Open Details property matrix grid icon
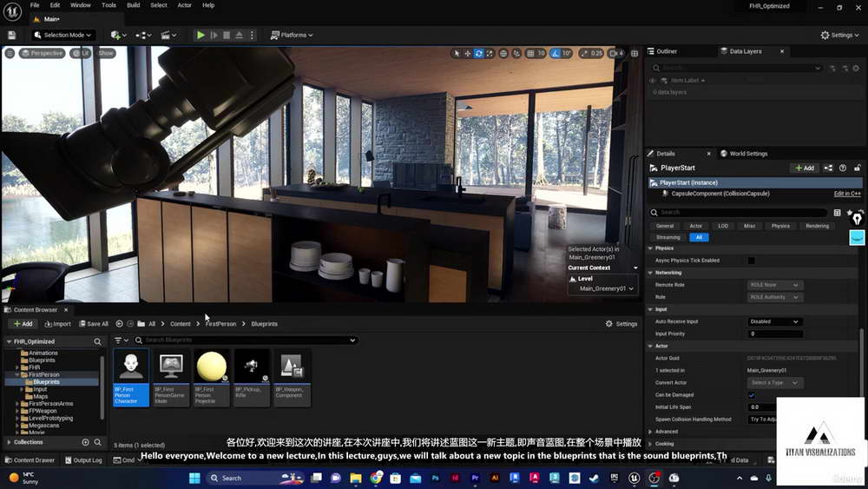Image resolution: width=868 pixels, height=489 pixels. click(837, 212)
